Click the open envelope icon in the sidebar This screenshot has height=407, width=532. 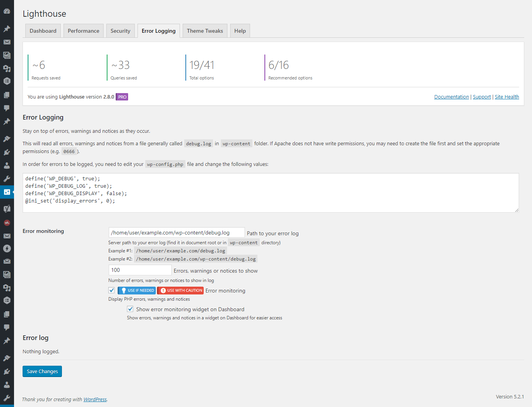coord(7,261)
